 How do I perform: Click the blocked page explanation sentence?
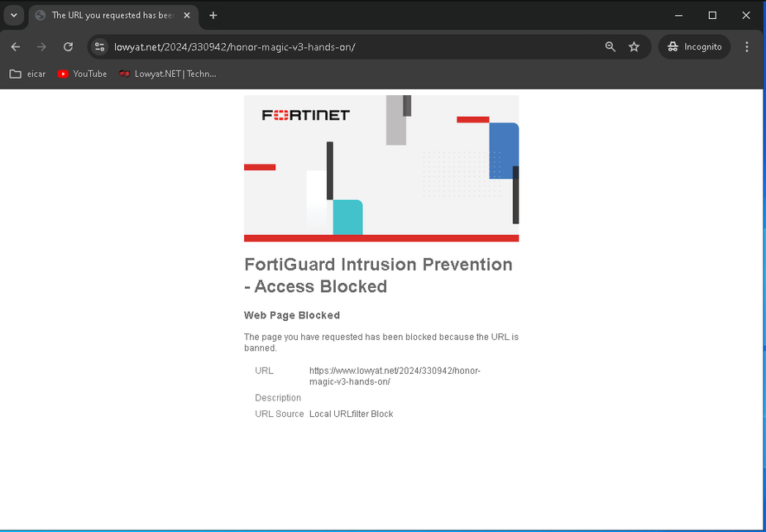(381, 343)
